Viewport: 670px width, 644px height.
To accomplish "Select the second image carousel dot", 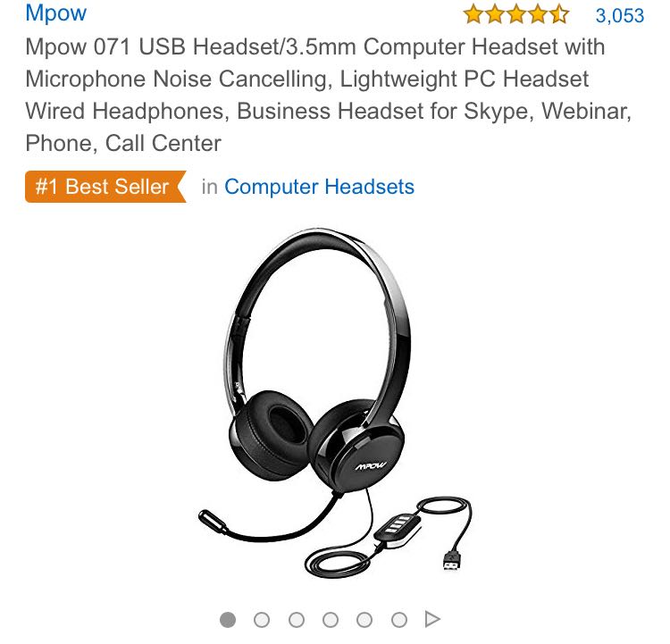I will 262,620.
